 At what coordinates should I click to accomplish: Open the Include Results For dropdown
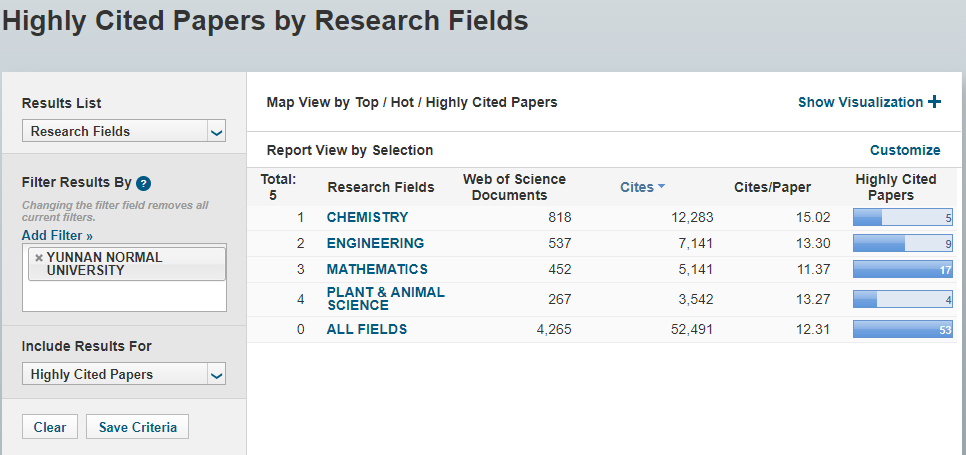click(124, 374)
